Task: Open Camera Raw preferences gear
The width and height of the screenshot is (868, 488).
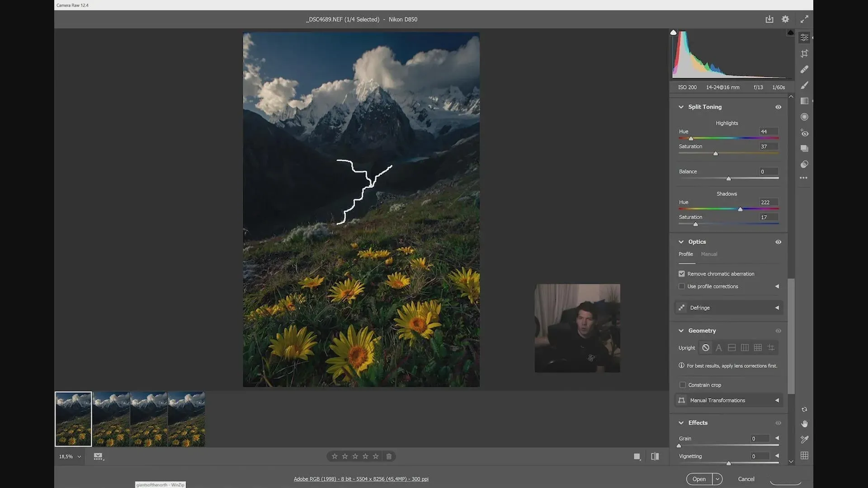Action: [x=785, y=19]
